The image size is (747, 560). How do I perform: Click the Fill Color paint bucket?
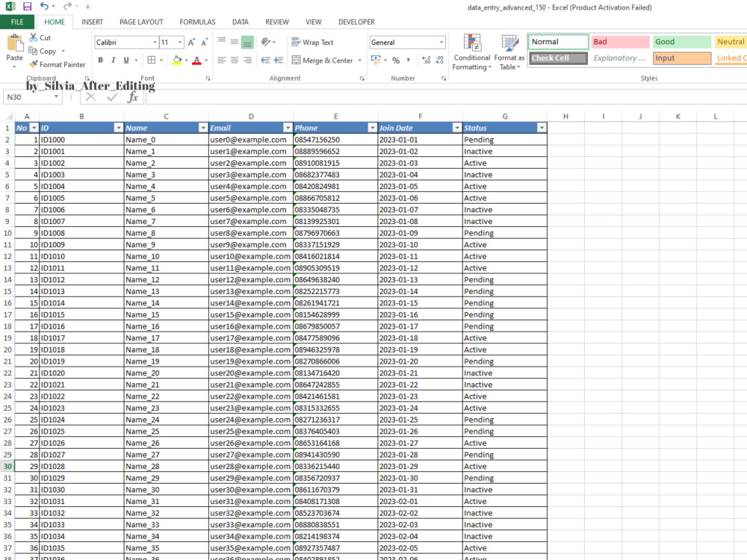tap(177, 60)
